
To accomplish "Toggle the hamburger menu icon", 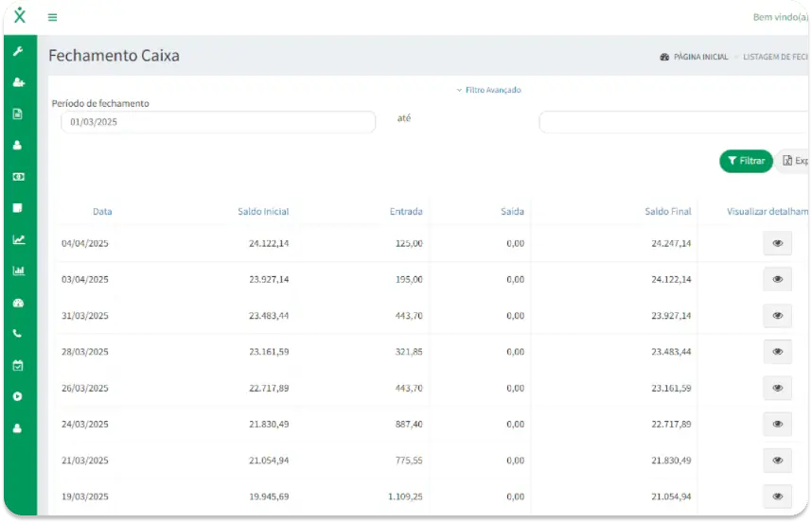I will [52, 18].
